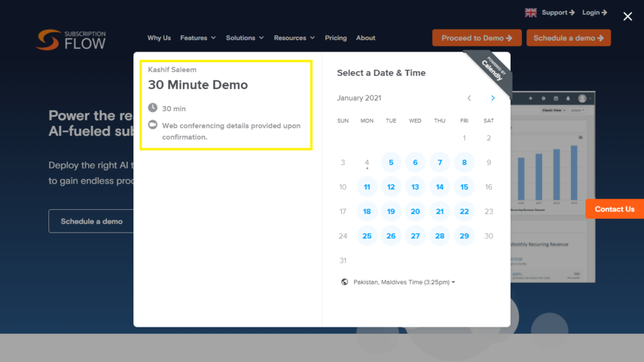This screenshot has height=362, width=644.
Task: Click the Schedule a demo orange button
Action: [569, 38]
